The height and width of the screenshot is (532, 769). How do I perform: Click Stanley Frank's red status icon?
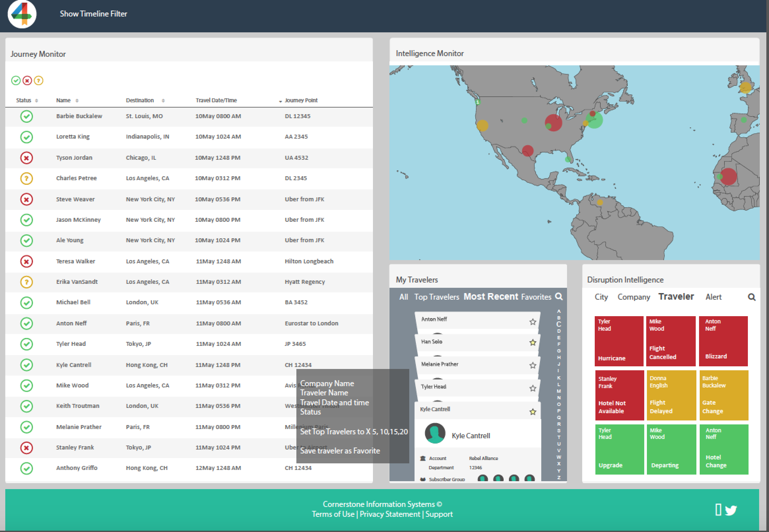[x=27, y=448]
